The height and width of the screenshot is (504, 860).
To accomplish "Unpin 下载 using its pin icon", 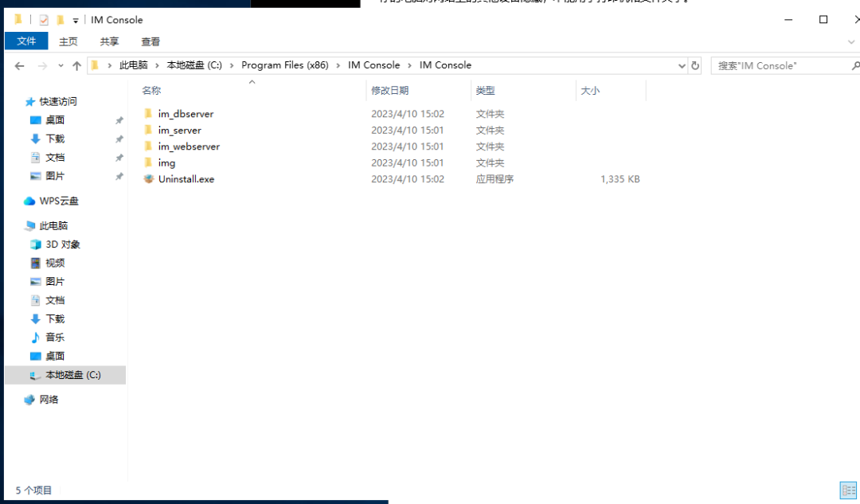I will coord(119,139).
